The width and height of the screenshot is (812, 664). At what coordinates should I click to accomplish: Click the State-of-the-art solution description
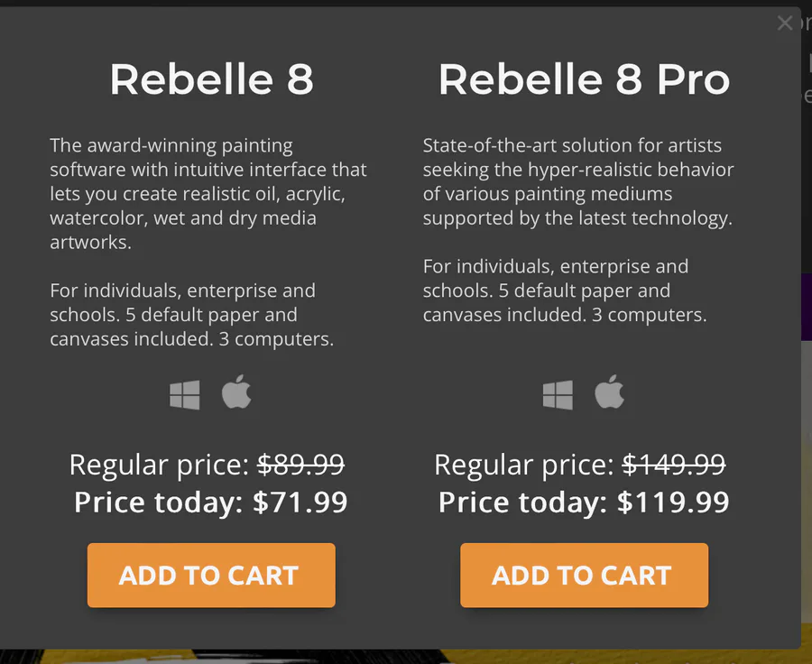[578, 181]
